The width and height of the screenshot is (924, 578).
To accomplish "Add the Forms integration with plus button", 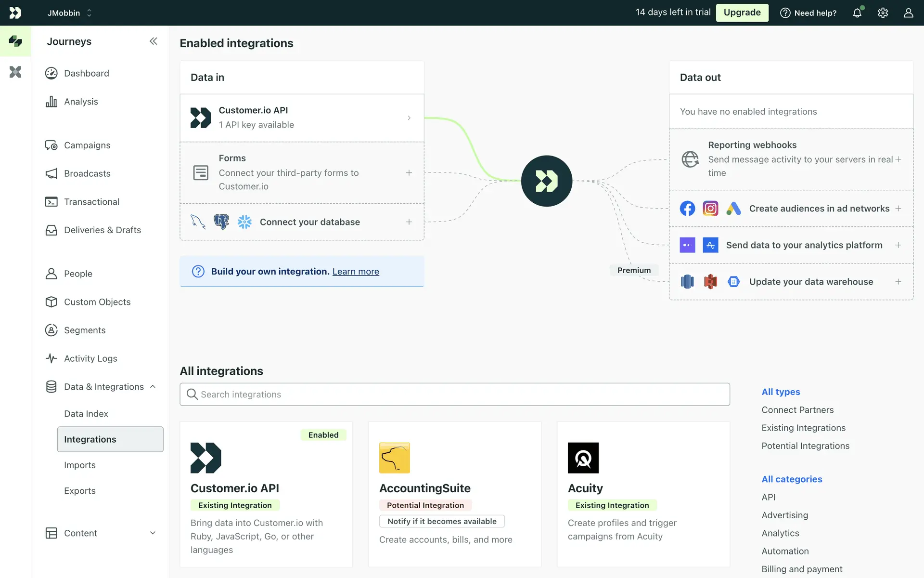I will tap(409, 172).
